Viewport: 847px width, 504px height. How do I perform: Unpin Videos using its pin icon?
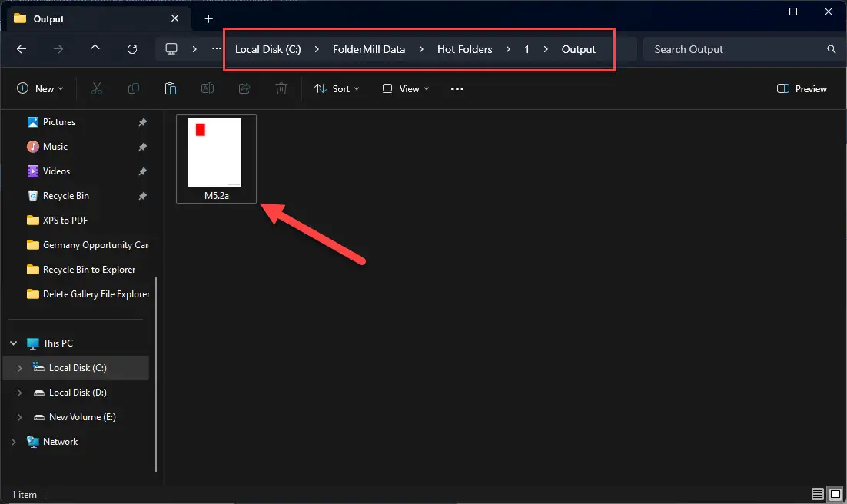143,171
